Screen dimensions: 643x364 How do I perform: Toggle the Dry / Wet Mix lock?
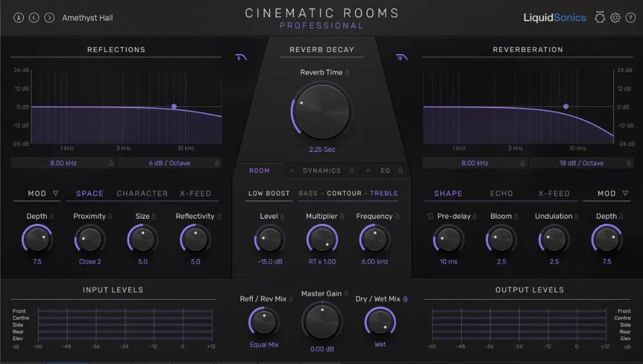pos(405,299)
